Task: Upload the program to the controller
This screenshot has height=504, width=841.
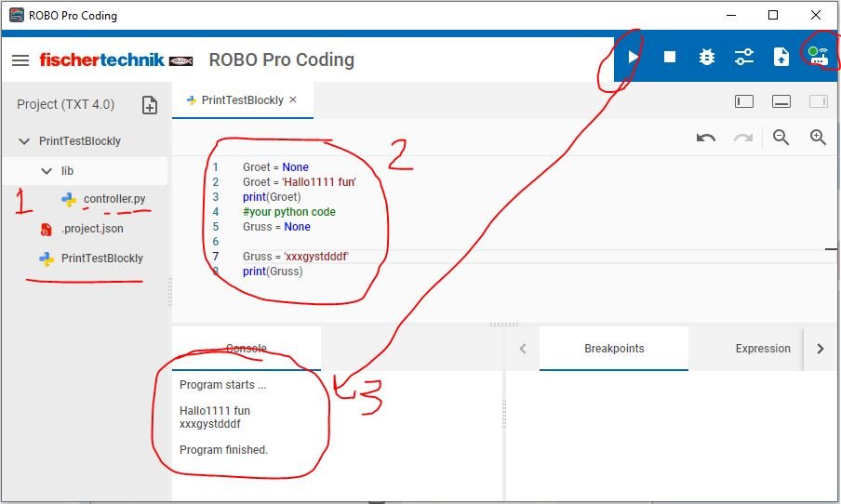Action: (x=781, y=58)
